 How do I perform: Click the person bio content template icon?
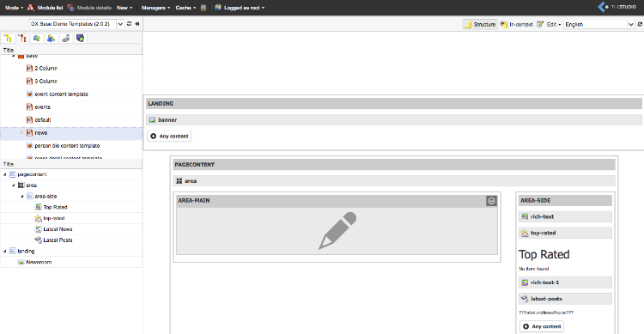coord(29,146)
